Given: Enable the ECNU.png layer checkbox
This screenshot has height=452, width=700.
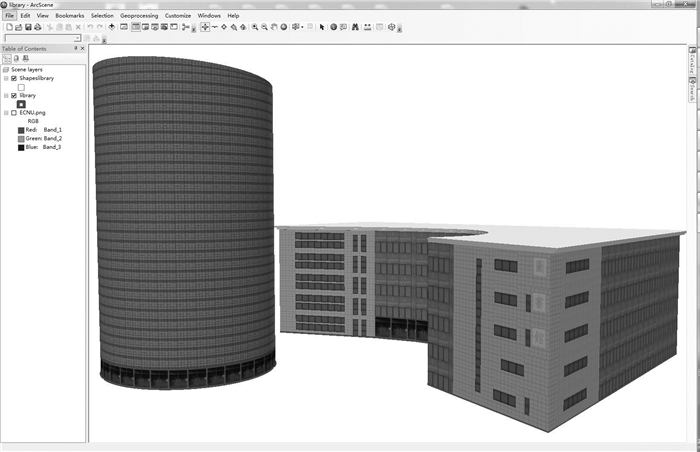Looking at the screenshot, I should click(14, 113).
